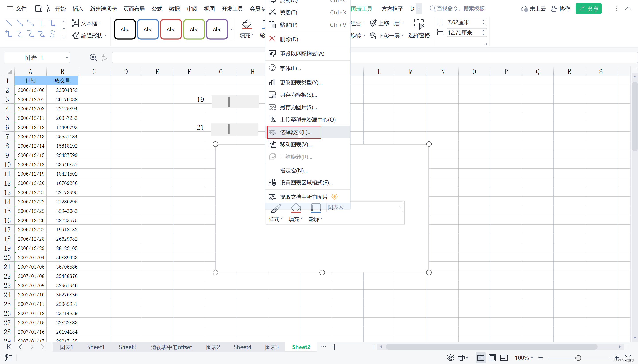Click 重设以匹配样式(A) menu entry
The image size is (638, 364).
[308, 54]
